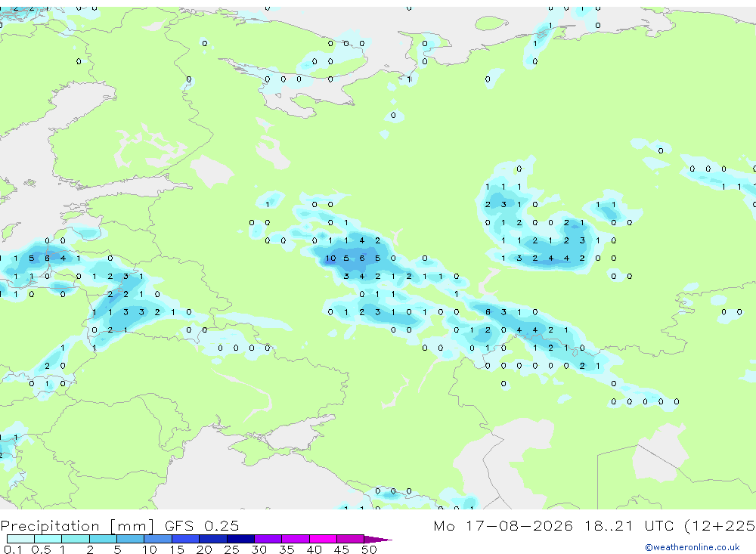Click the legend label "20"

(204, 549)
